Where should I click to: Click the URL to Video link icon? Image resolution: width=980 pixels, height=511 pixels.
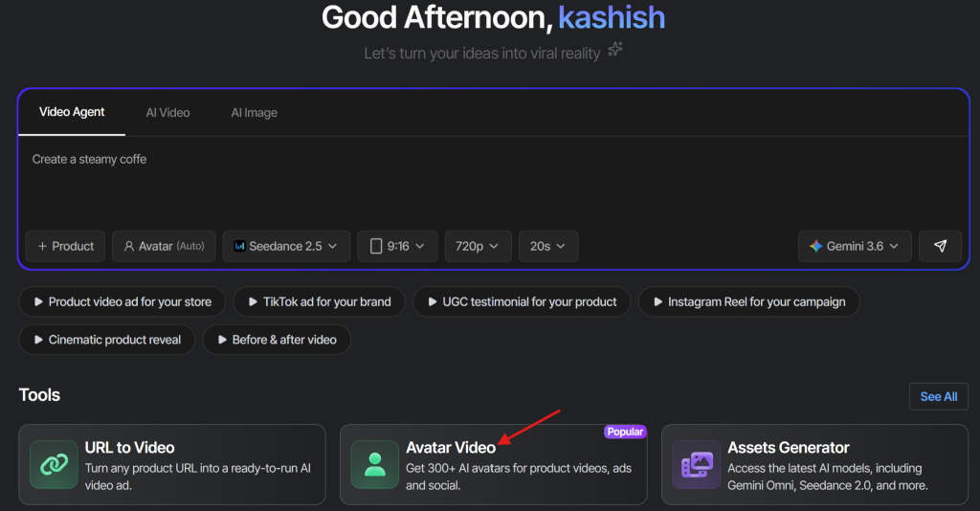tap(54, 464)
